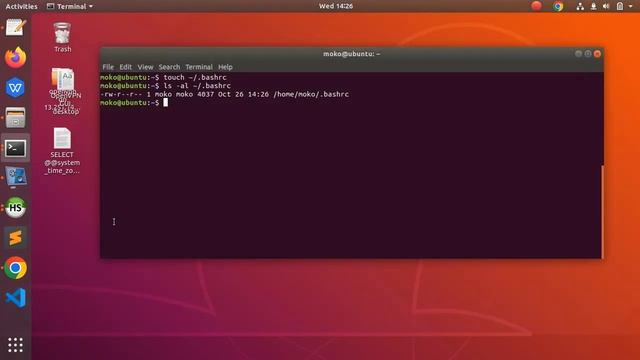Open the Activities overview
This screenshot has height=360, width=640.
pyautogui.click(x=21, y=6)
